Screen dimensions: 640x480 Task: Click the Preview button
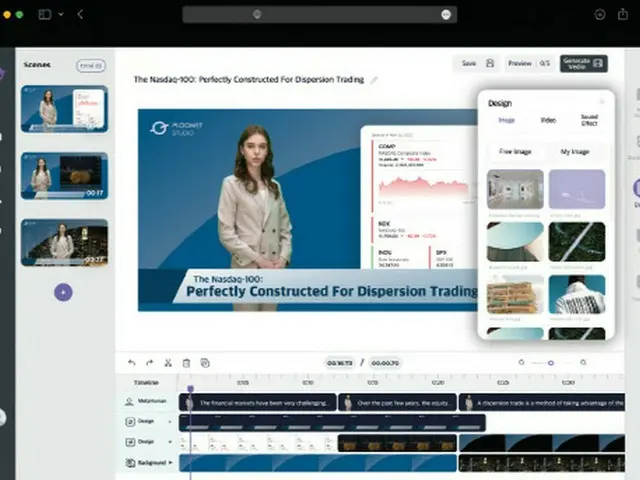point(529,63)
